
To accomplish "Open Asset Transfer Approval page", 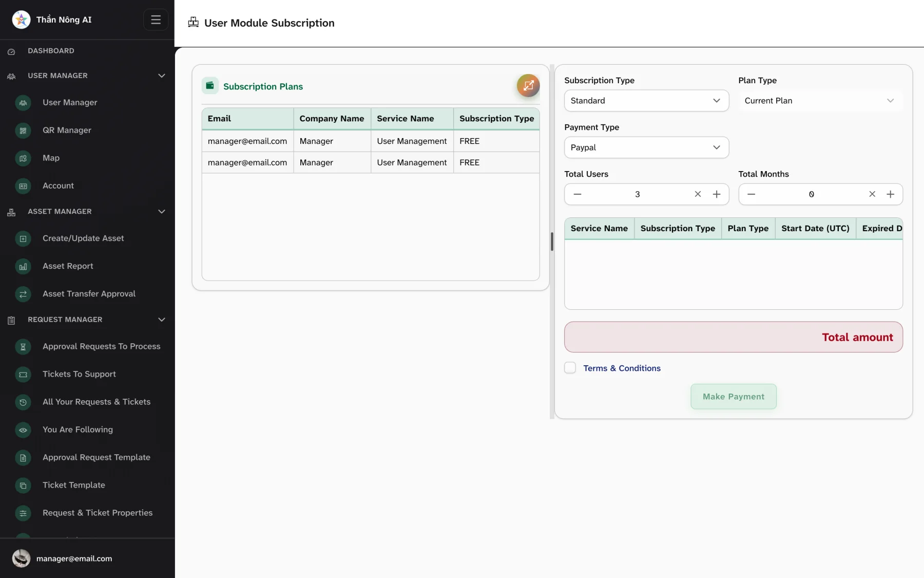I will (89, 294).
